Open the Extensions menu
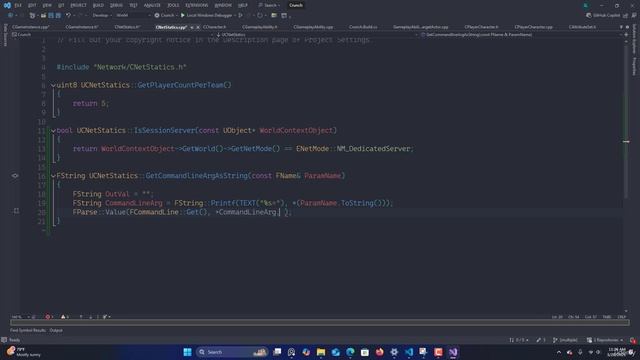Image resolution: width=640 pixels, height=360 pixels. tap(196, 5)
